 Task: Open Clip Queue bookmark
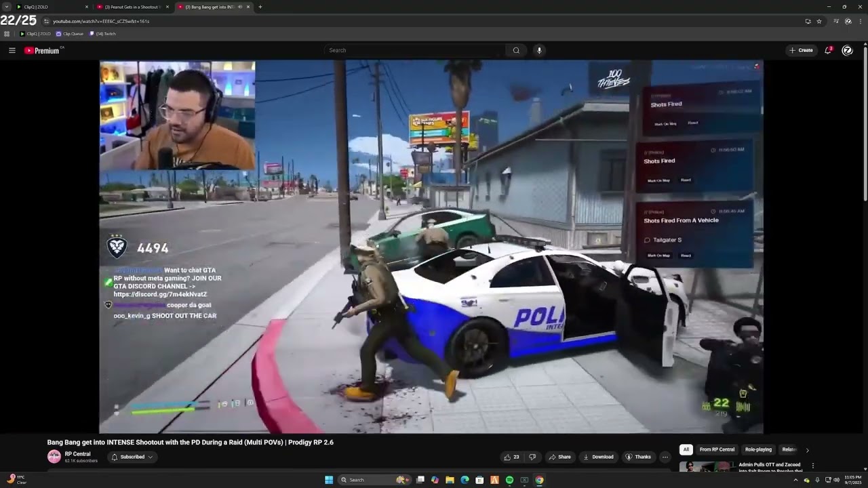point(70,33)
